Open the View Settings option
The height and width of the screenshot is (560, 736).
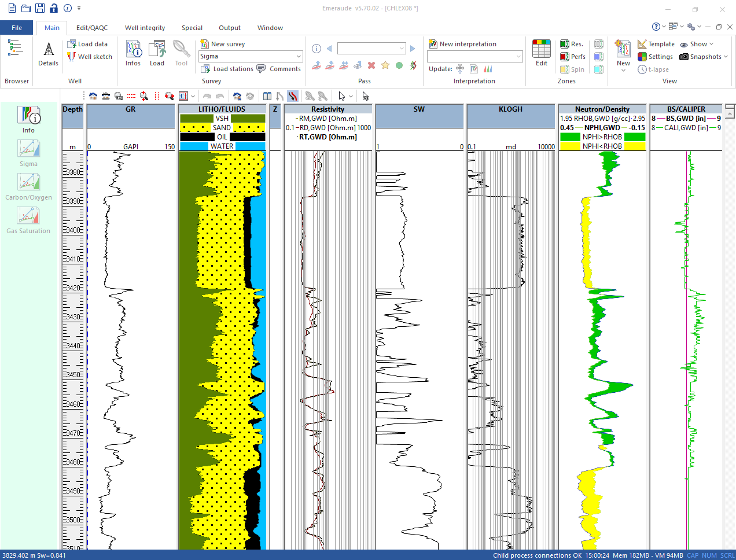pos(655,57)
